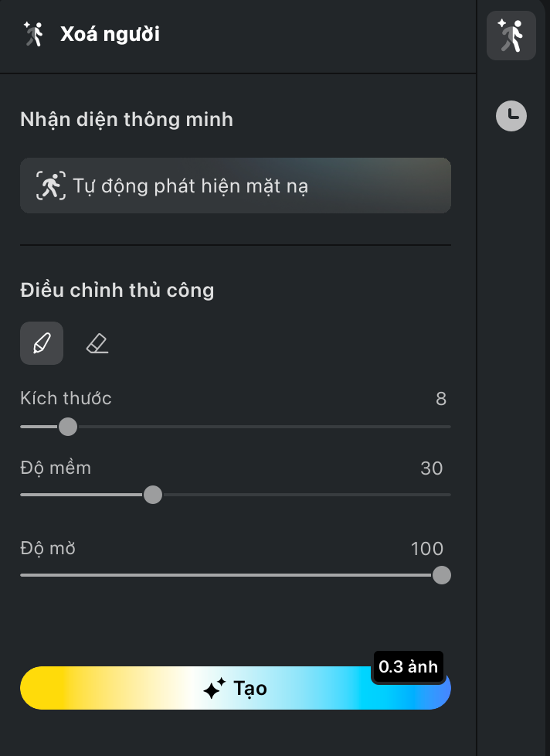Screen dimensions: 550x756
Task: Click the Độ mềm value 30
Action: coord(431,468)
